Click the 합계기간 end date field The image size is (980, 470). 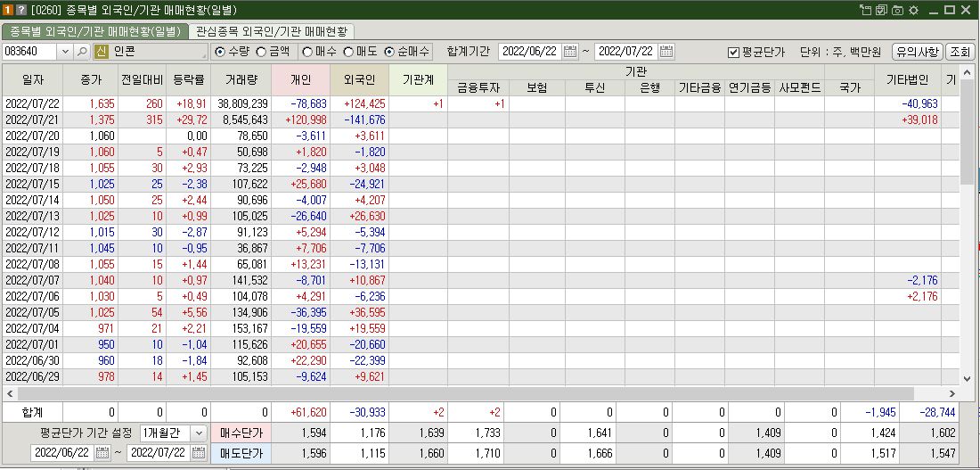coord(626,52)
